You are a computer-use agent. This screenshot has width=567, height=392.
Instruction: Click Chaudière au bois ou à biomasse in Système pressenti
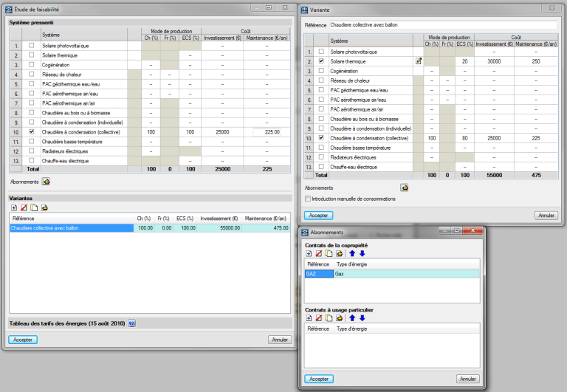point(76,113)
